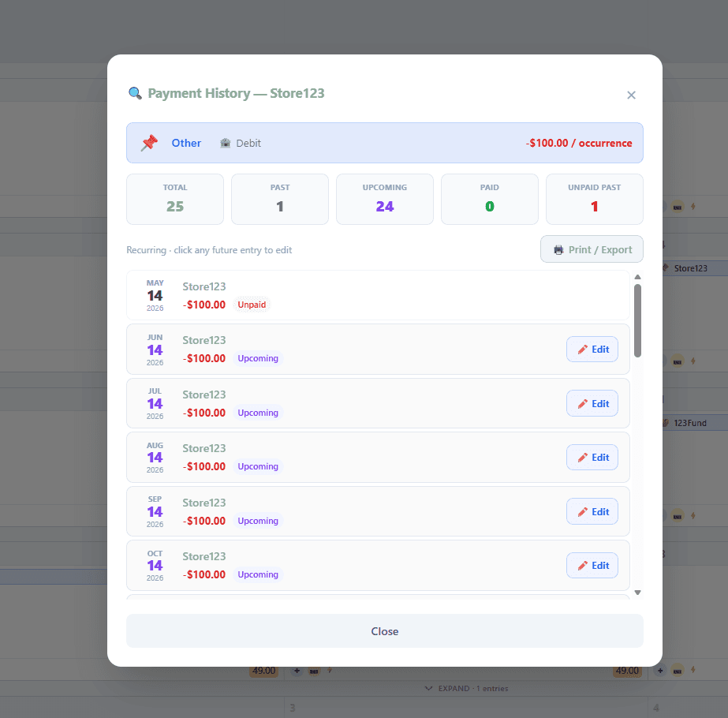Click the bank Debit icon
The image size is (728, 718).
(225, 143)
